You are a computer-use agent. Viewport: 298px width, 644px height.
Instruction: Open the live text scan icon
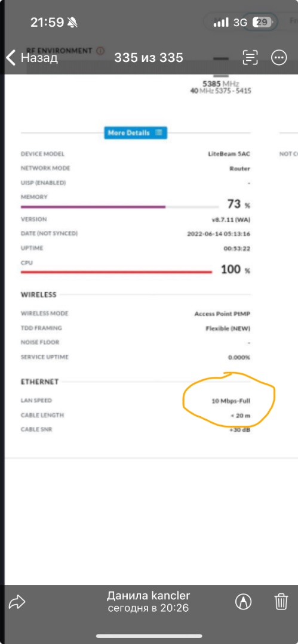pos(250,58)
